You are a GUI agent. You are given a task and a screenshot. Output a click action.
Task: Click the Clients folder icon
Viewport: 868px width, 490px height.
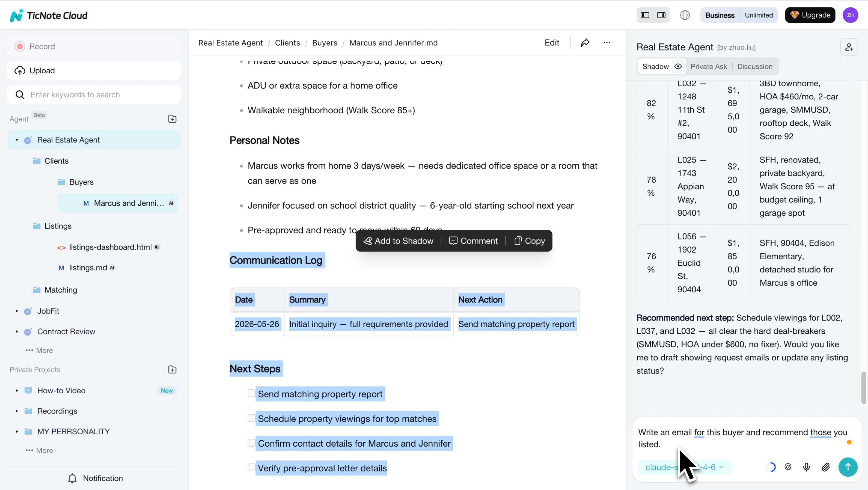37,161
